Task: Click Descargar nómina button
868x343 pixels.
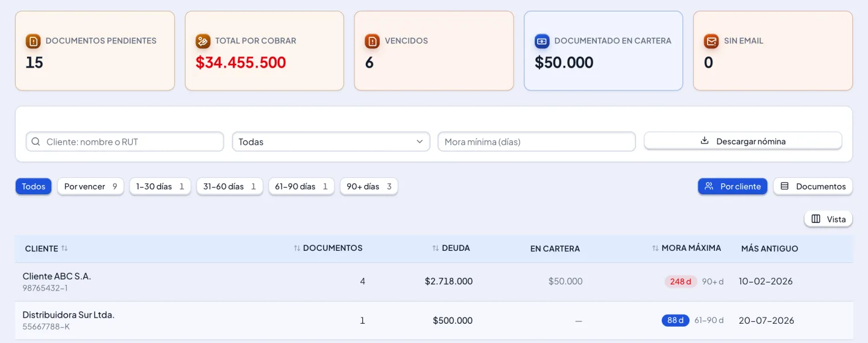Action: click(x=743, y=141)
